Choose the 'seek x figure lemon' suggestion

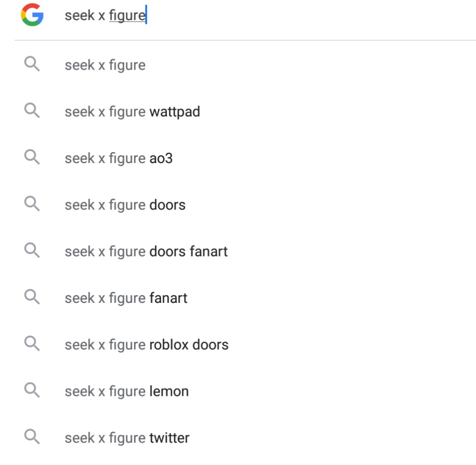(127, 391)
